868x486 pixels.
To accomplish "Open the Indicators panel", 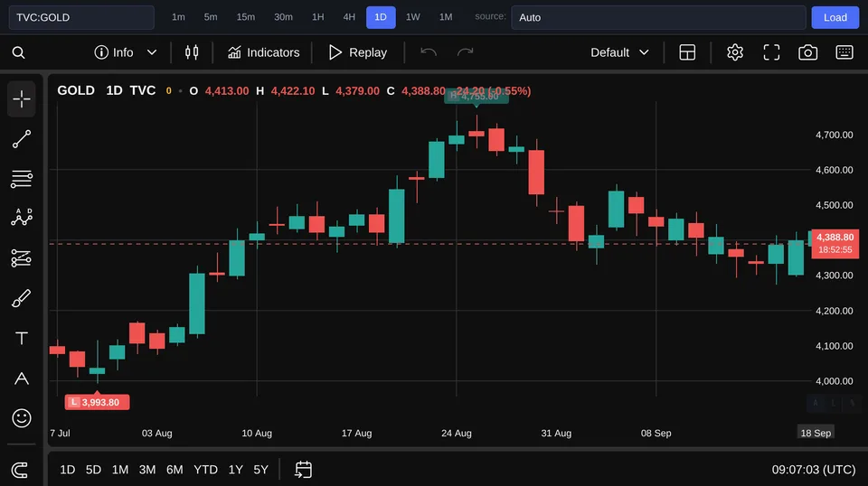I will (x=263, y=52).
